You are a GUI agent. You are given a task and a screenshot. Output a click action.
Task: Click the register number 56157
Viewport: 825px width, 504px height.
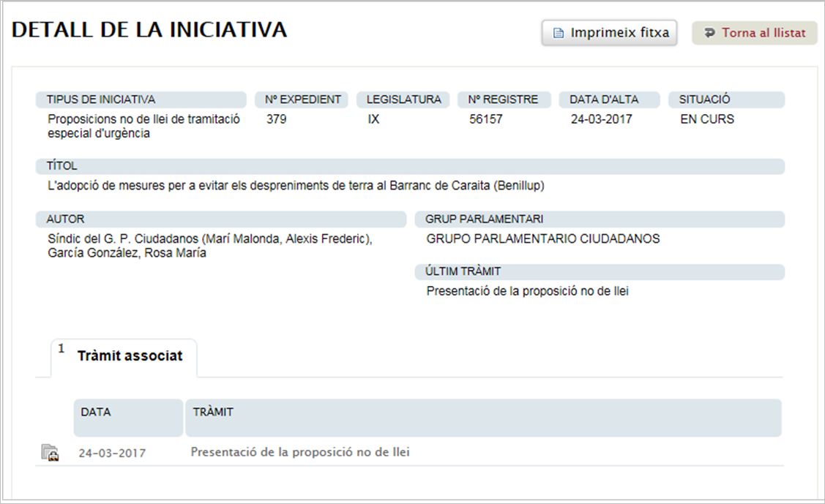486,119
